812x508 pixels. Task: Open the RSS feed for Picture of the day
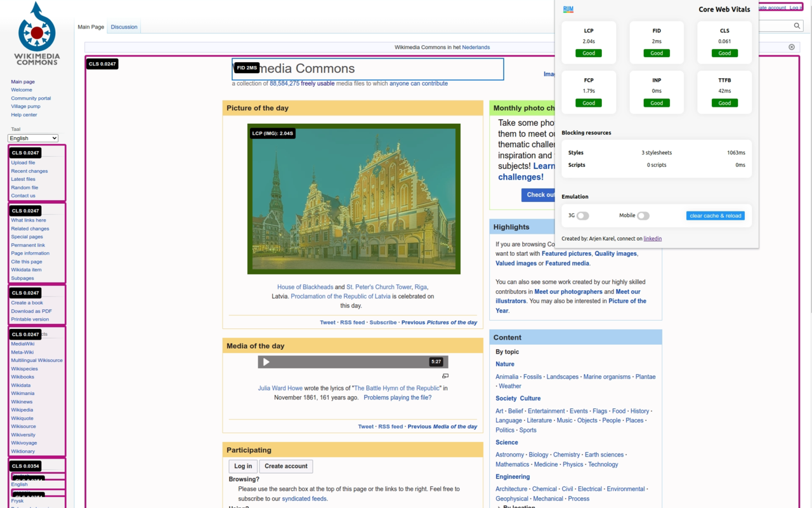[352, 322]
